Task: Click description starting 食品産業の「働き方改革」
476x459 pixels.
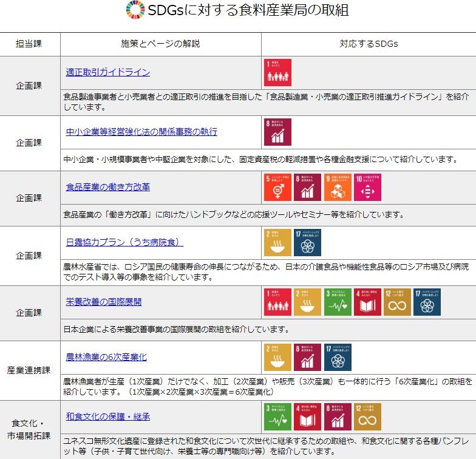Action: click(234, 215)
